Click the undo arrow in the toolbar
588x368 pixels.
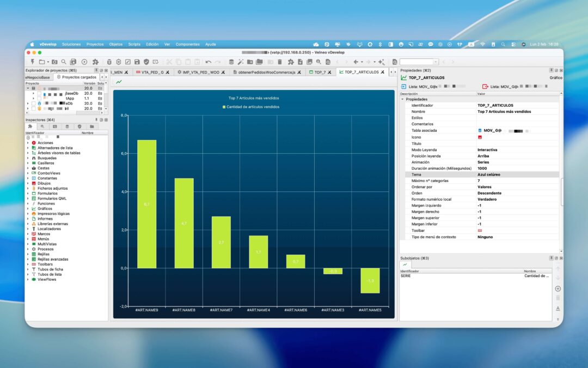(x=208, y=62)
